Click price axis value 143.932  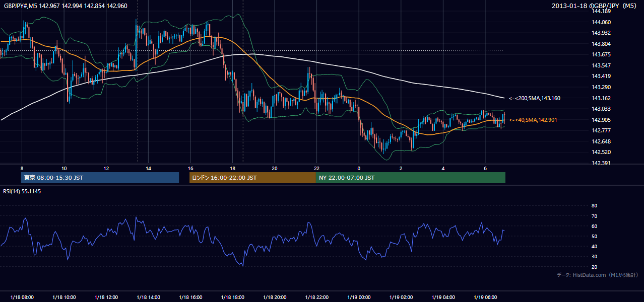click(602, 33)
